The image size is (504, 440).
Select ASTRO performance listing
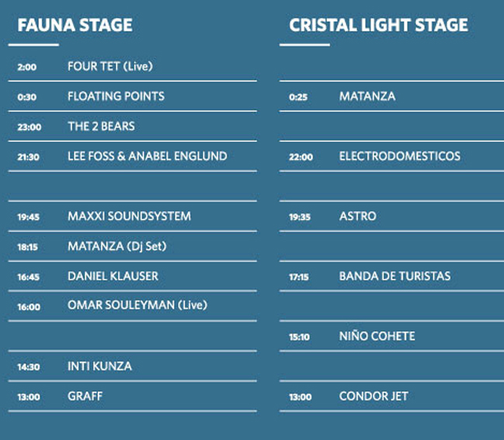(357, 216)
